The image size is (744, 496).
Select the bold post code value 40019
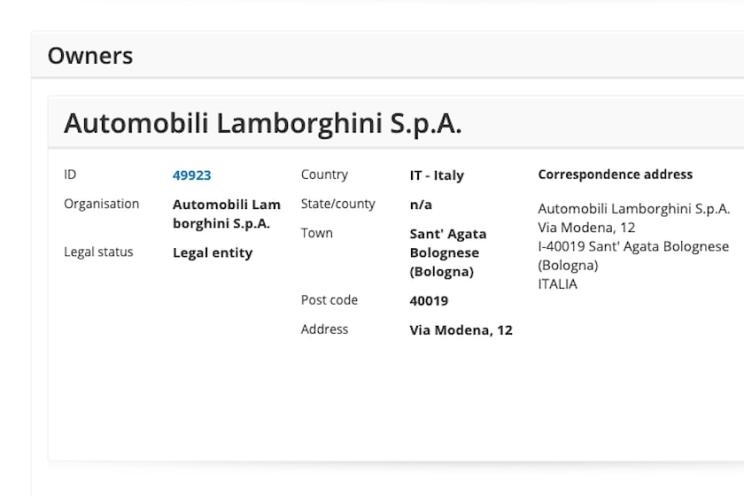pyautogui.click(x=429, y=301)
